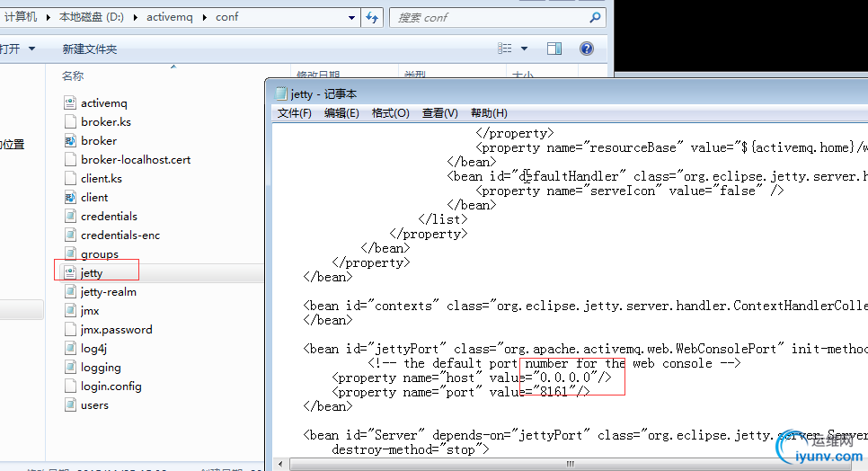Click the broker-localhost.cert file icon

tap(70, 159)
